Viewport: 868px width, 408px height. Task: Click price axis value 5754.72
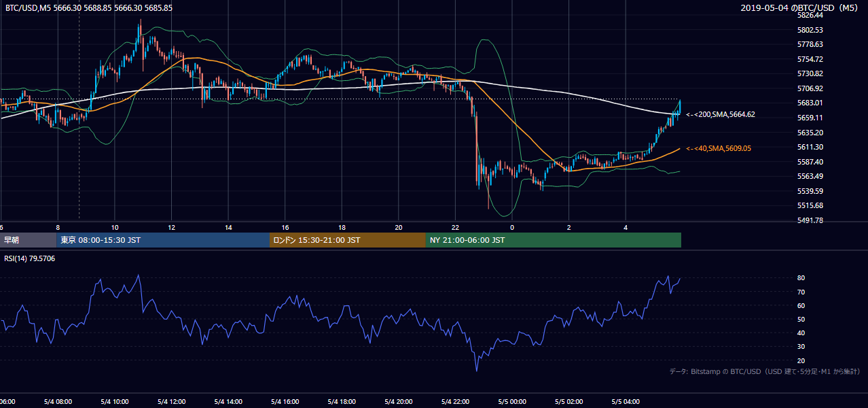[x=810, y=59]
